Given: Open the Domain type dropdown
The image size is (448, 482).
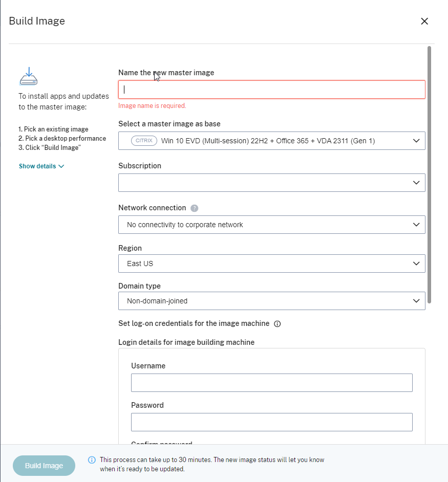Looking at the screenshot, I should [271, 301].
